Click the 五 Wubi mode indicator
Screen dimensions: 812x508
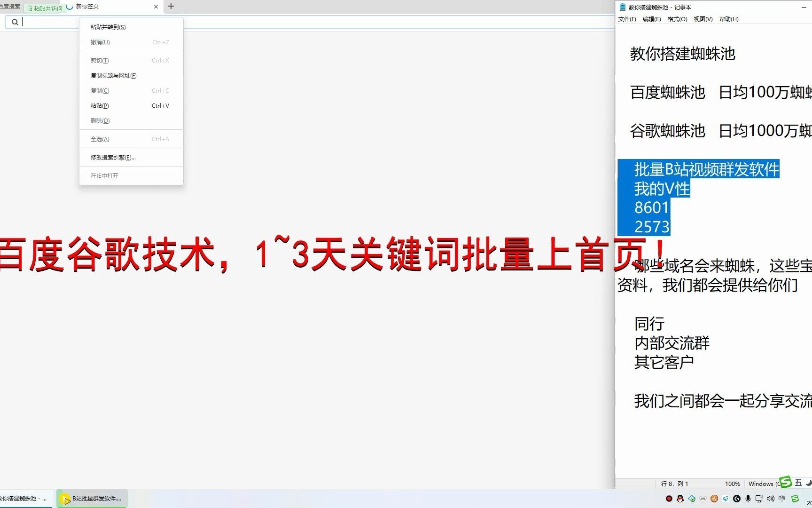(x=798, y=483)
